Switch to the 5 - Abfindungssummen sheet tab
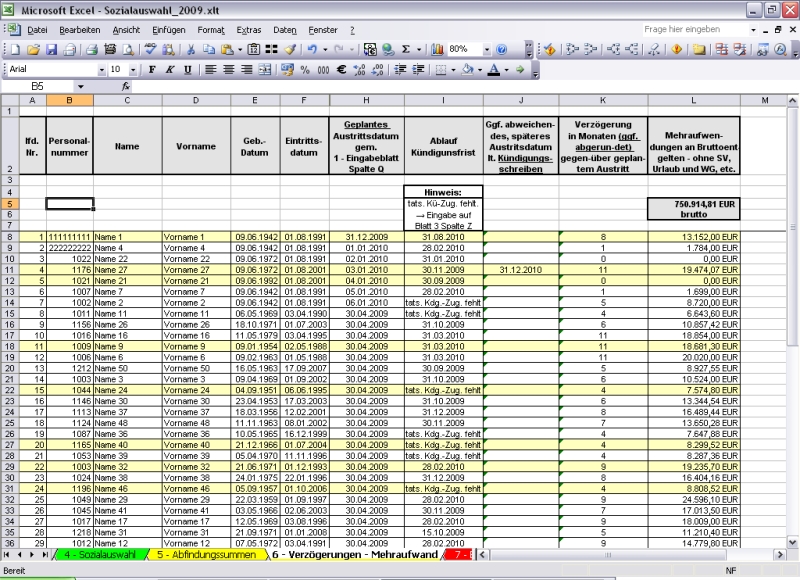Image resolution: width=800 pixels, height=580 pixels. point(206,554)
